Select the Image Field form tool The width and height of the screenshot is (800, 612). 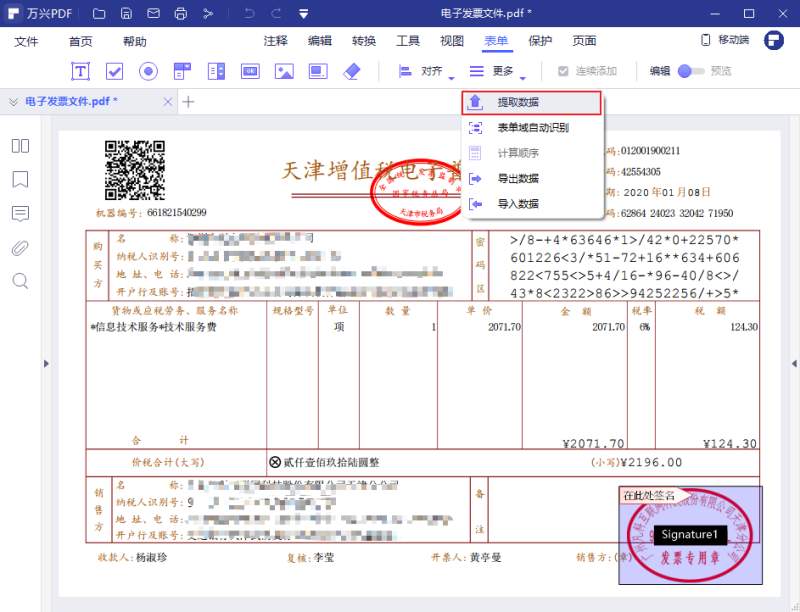(x=285, y=71)
